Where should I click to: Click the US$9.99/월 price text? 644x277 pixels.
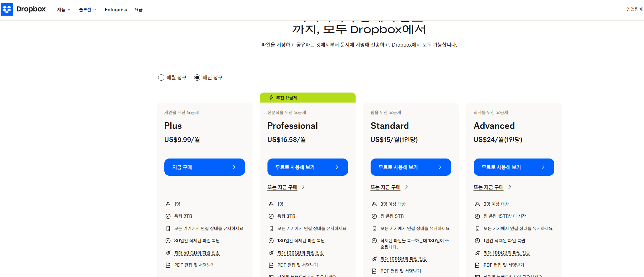[x=182, y=139]
